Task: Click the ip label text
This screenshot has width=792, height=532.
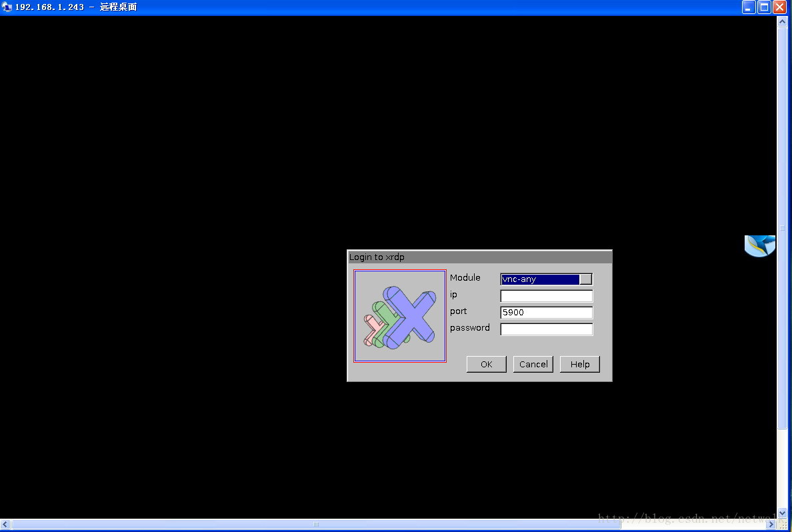Action: click(453, 295)
